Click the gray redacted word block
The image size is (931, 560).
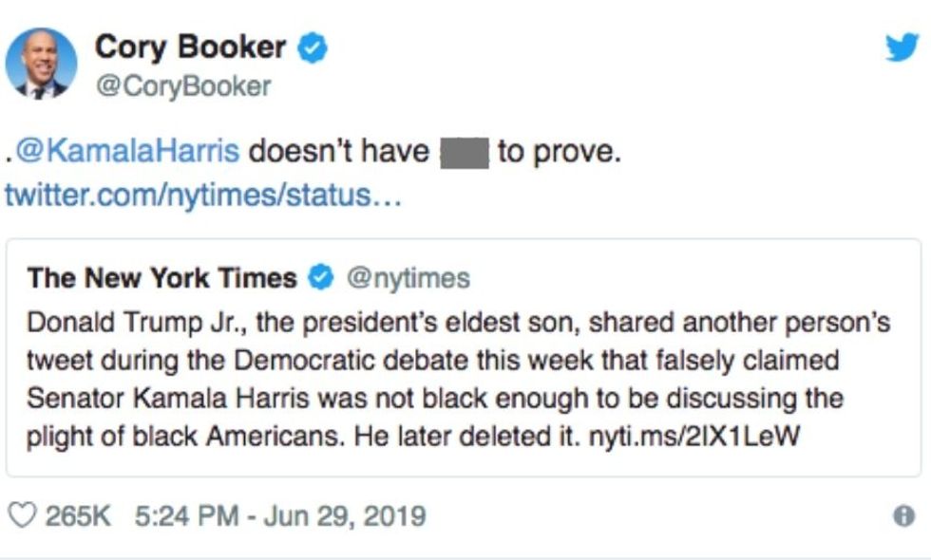coord(465,152)
